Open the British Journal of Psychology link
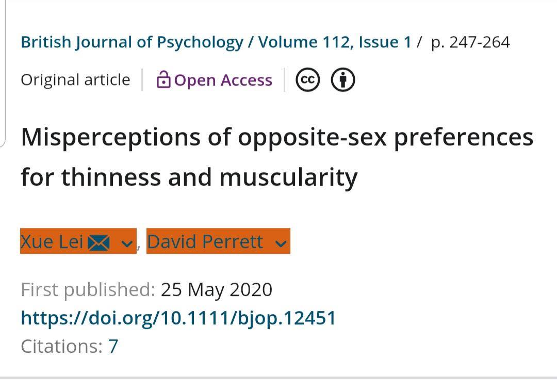Screen dimensions: 557x392 coord(132,42)
